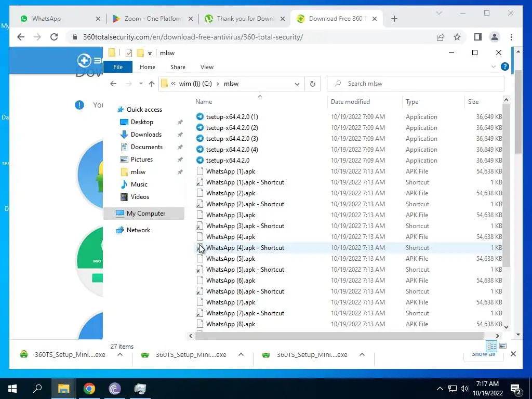The image size is (532, 399).
Task: Select Telegram icon of tsetup-x64.4.2.0 (1)
Action: [200, 117]
